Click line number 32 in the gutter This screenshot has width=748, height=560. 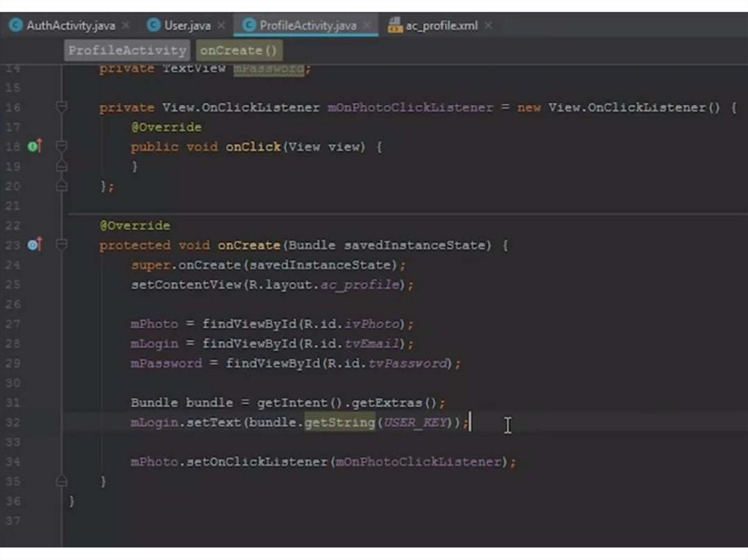click(x=13, y=423)
